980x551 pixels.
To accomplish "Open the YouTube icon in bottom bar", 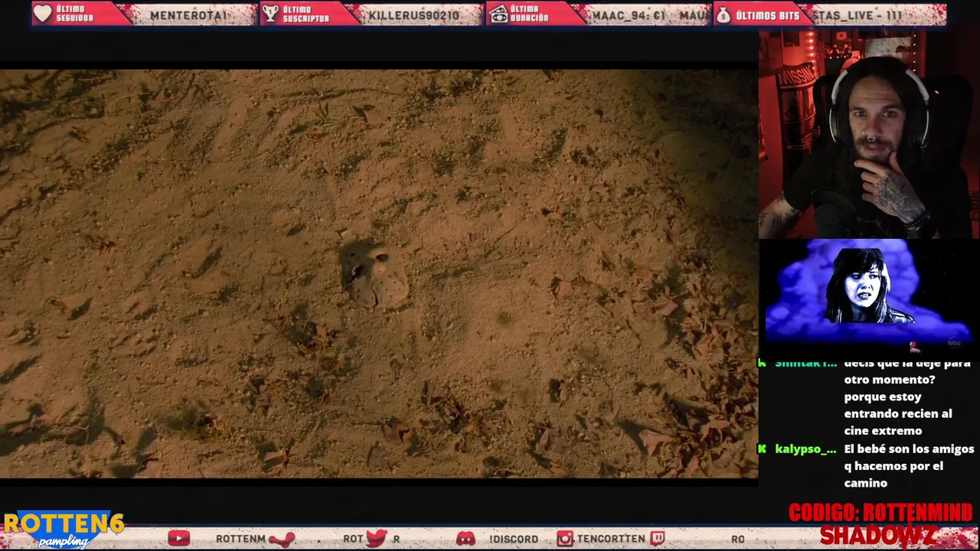I will point(178,539).
